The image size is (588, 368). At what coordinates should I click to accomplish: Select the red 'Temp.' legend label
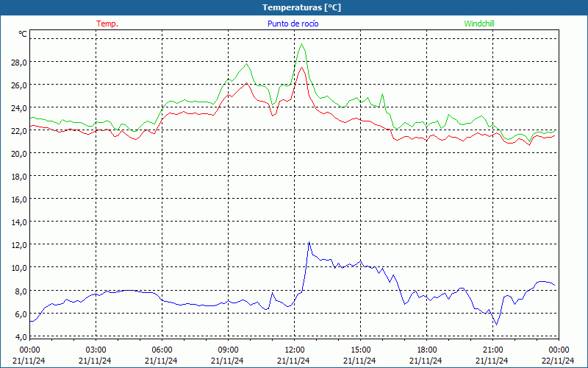107,24
